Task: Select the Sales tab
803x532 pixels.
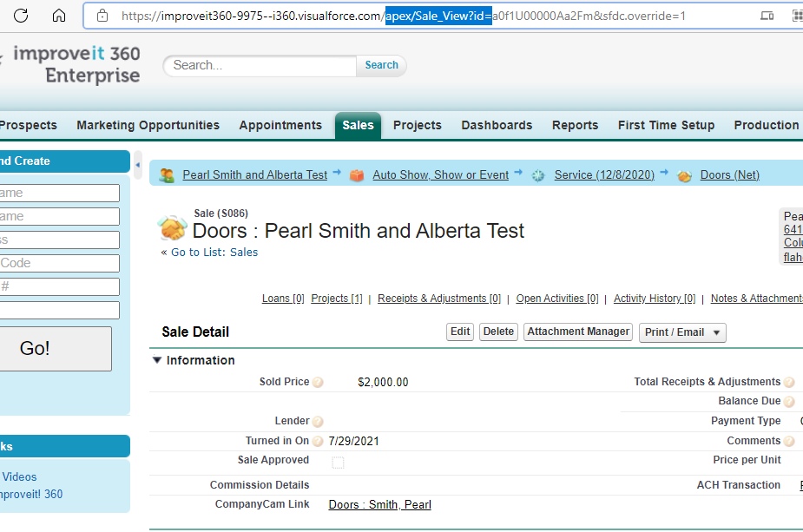Action: (358, 126)
